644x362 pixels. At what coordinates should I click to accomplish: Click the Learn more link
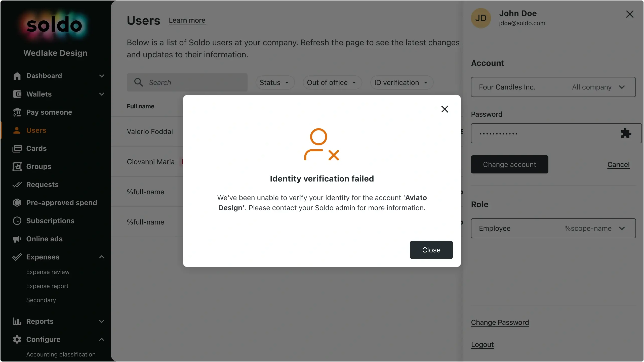(x=187, y=20)
